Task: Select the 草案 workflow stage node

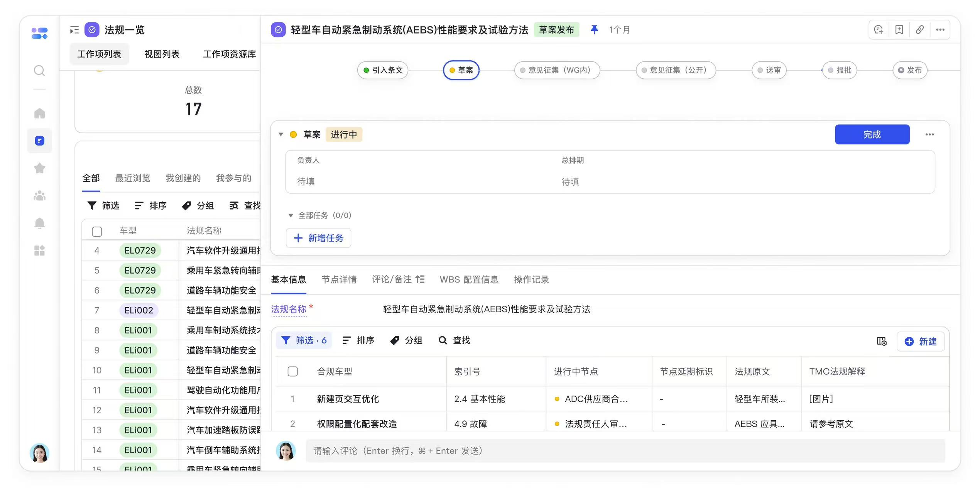Action: (x=461, y=70)
